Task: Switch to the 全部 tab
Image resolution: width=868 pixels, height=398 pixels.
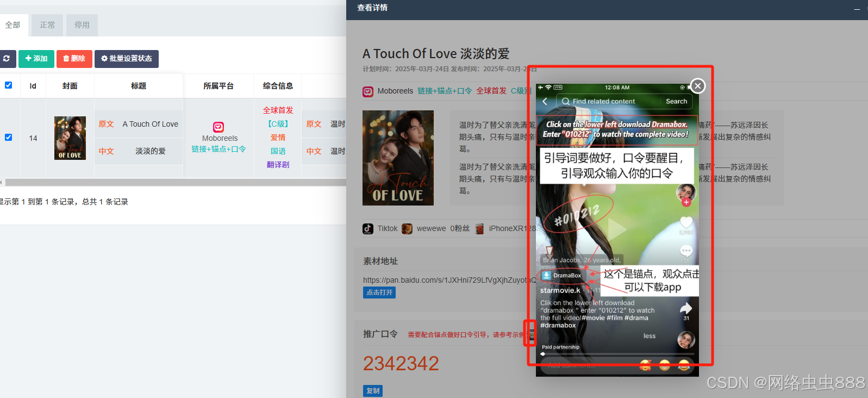Action: [x=13, y=25]
